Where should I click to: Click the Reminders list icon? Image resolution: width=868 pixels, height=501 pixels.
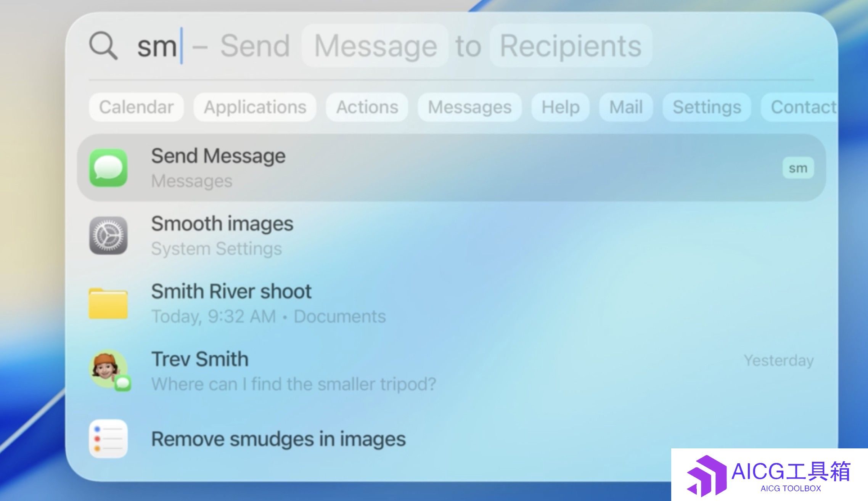108,438
